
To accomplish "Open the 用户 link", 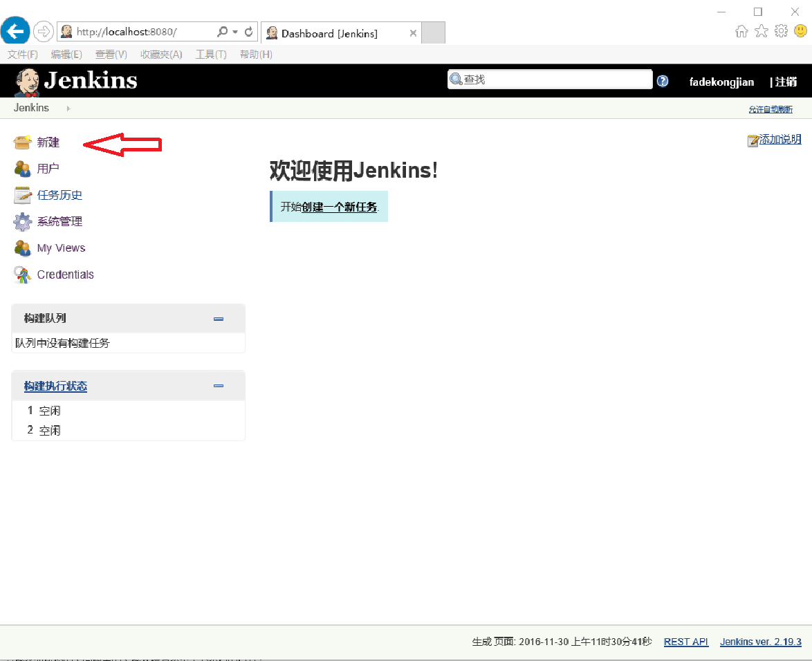I will tap(48, 169).
